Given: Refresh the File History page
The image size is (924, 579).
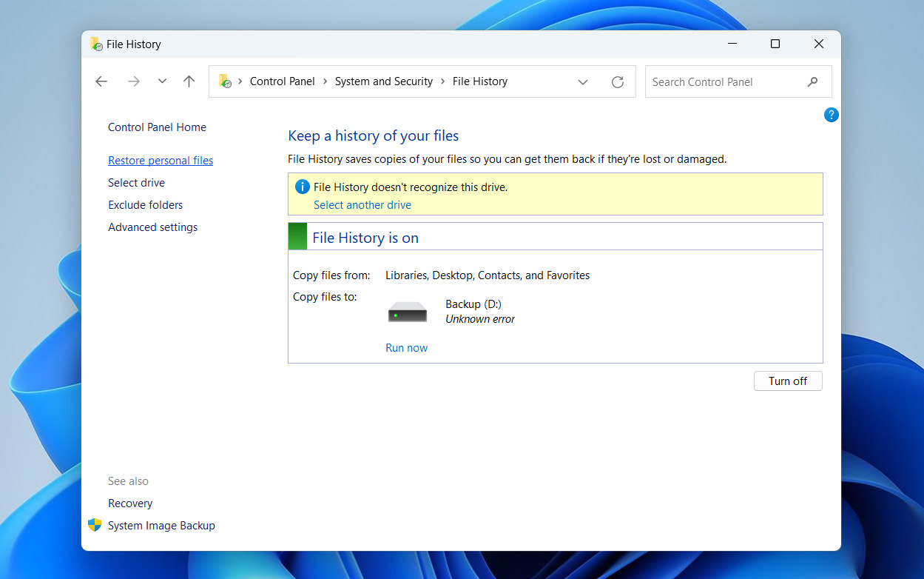Looking at the screenshot, I should 618,82.
